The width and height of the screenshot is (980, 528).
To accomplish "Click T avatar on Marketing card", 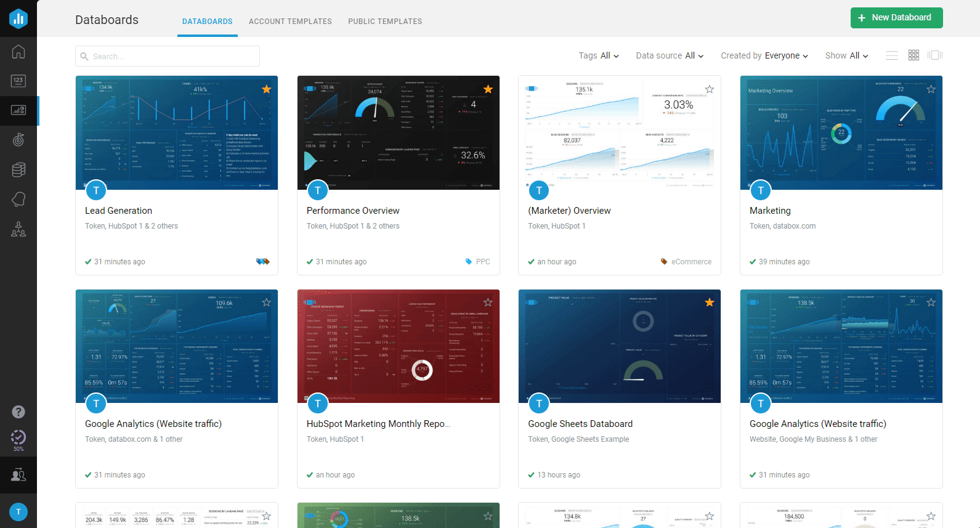I will [761, 190].
